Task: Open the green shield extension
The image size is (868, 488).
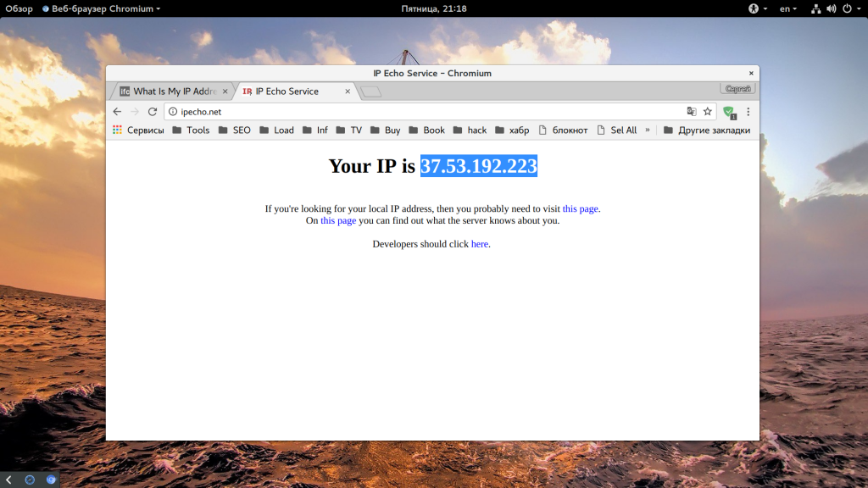Action: pyautogui.click(x=730, y=113)
